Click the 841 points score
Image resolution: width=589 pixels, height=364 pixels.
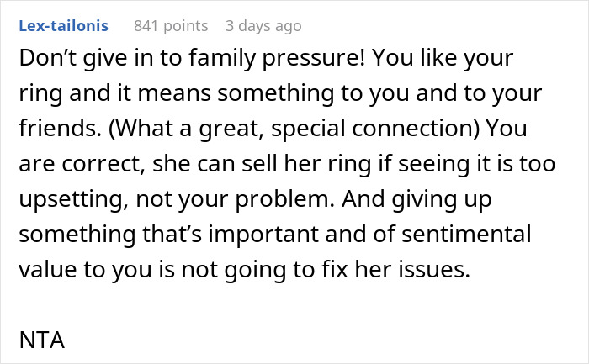(x=172, y=26)
